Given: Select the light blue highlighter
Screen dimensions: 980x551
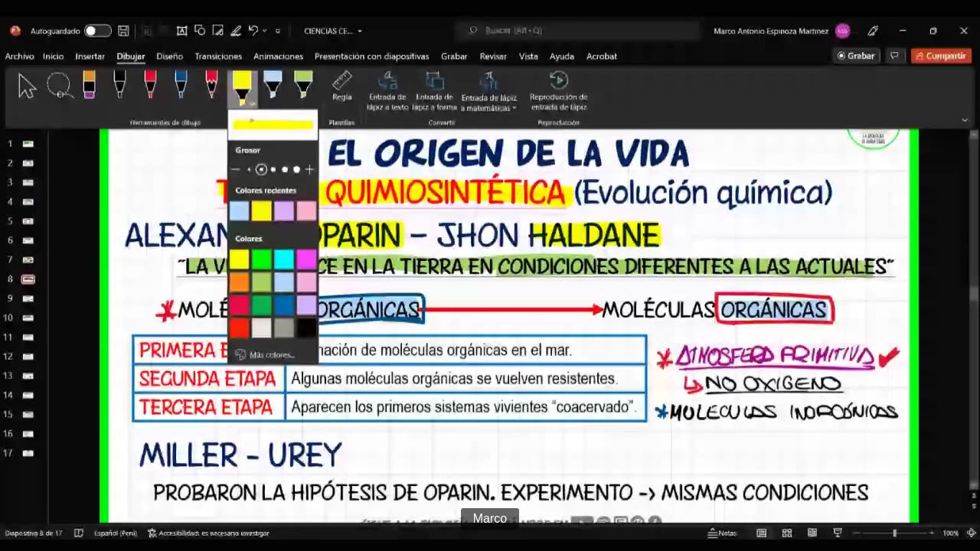Looking at the screenshot, I should point(273,85).
